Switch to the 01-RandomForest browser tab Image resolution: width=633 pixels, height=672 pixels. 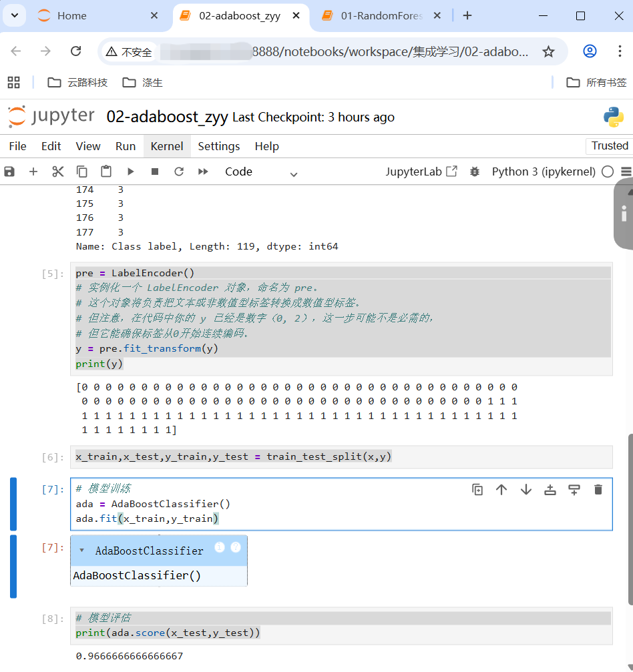pyautogui.click(x=381, y=16)
